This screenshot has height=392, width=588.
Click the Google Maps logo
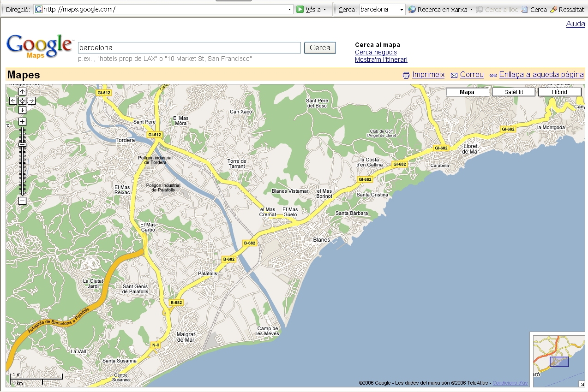[x=40, y=47]
